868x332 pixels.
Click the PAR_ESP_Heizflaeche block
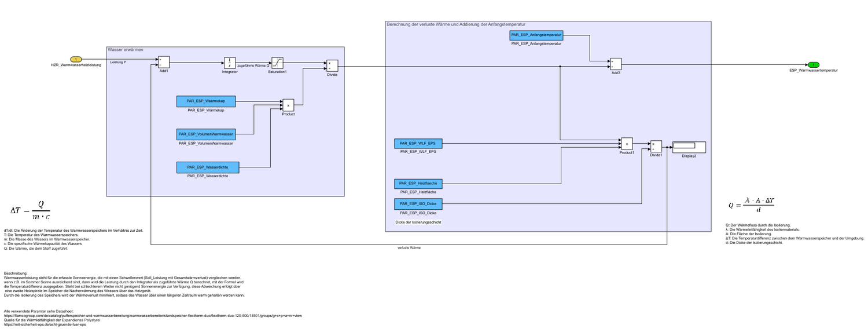418,184
